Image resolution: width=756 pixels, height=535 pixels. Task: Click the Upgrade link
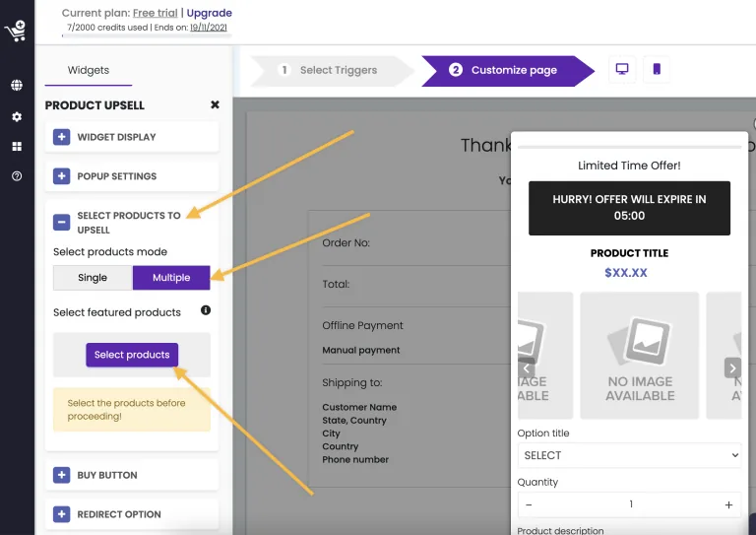pyautogui.click(x=210, y=13)
